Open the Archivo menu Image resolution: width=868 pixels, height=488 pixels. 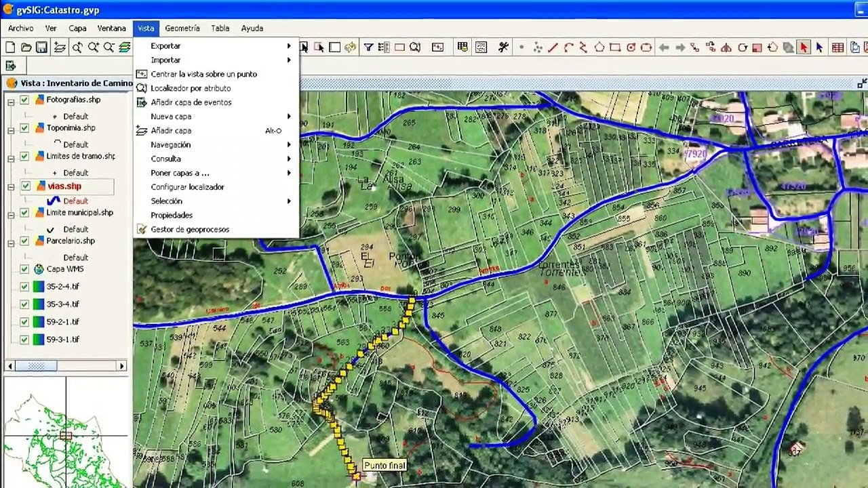(20, 28)
